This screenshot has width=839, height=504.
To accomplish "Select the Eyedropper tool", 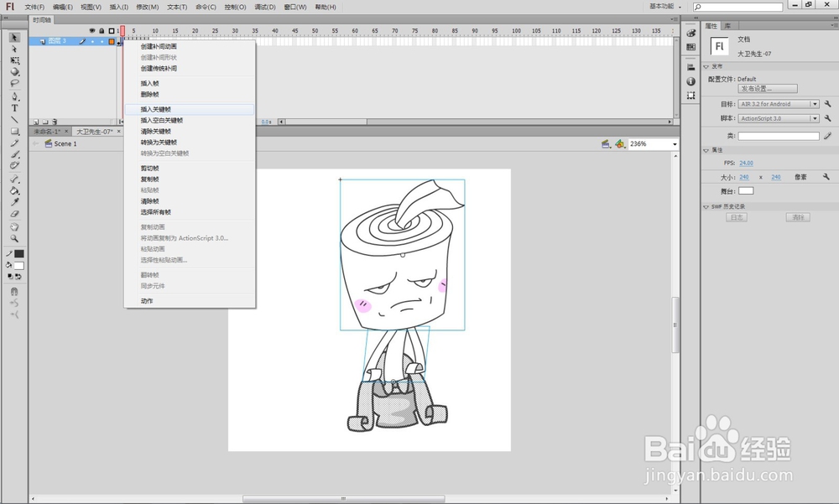I will point(14,202).
